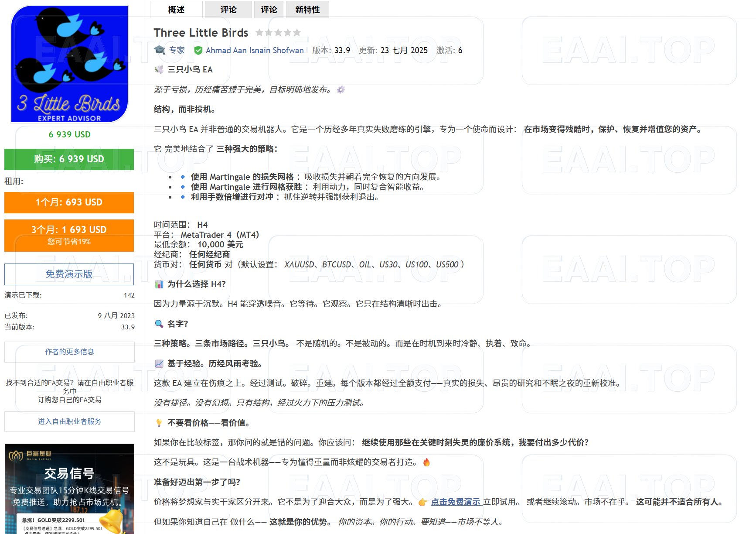Click the 您可节省19% savings note
Image resolution: width=756 pixels, height=534 pixels.
point(69,242)
